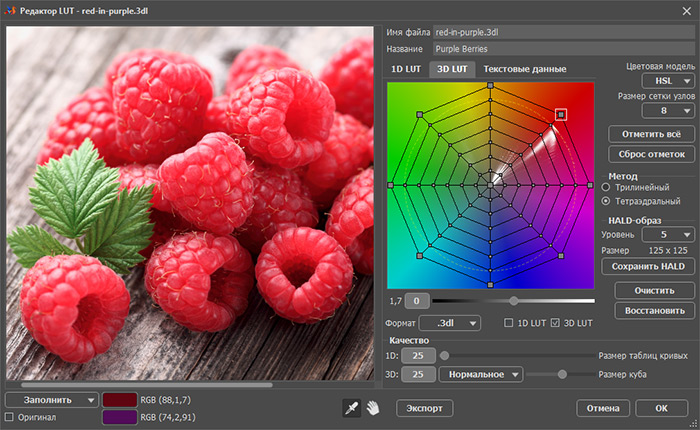Open the grid size dropdown showing 8
The width and height of the screenshot is (700, 430).
click(x=668, y=110)
